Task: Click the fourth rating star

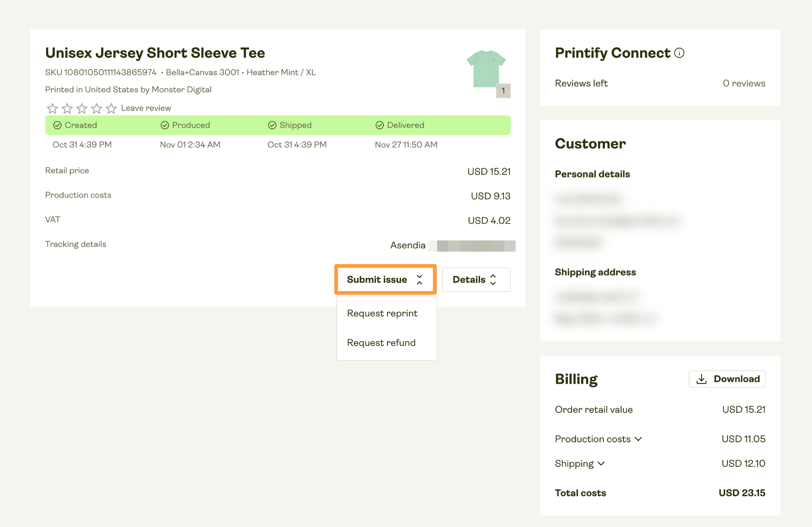Action: click(x=96, y=108)
